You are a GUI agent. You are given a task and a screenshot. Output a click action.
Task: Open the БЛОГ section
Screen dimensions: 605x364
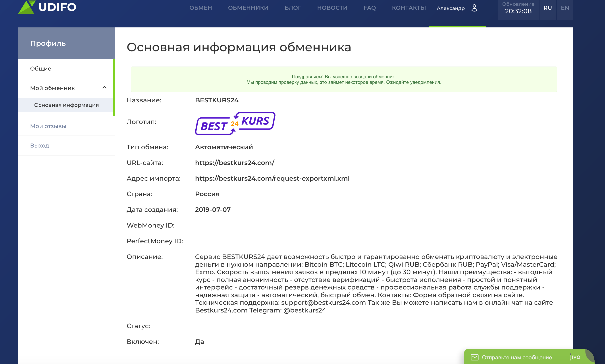coord(293,8)
